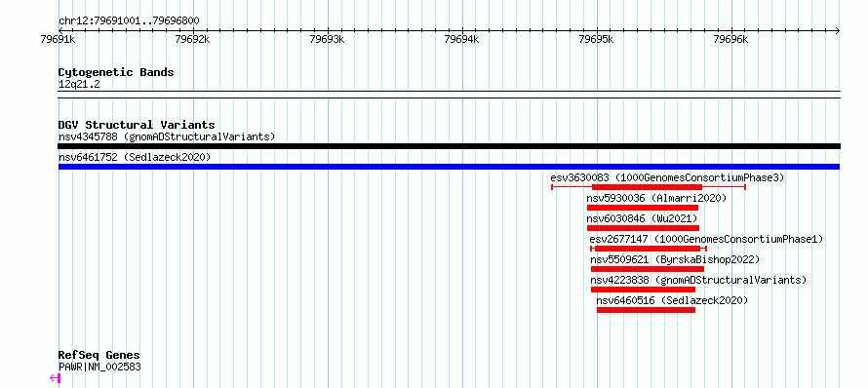Click the red nsv6460516 variant bar
The image size is (868, 388).
(x=646, y=310)
